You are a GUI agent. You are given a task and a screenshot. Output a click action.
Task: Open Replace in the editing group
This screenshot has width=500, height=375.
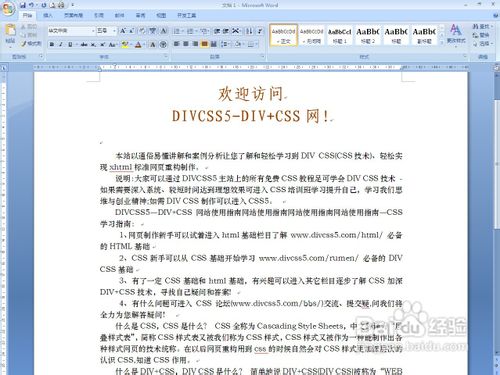(x=481, y=35)
